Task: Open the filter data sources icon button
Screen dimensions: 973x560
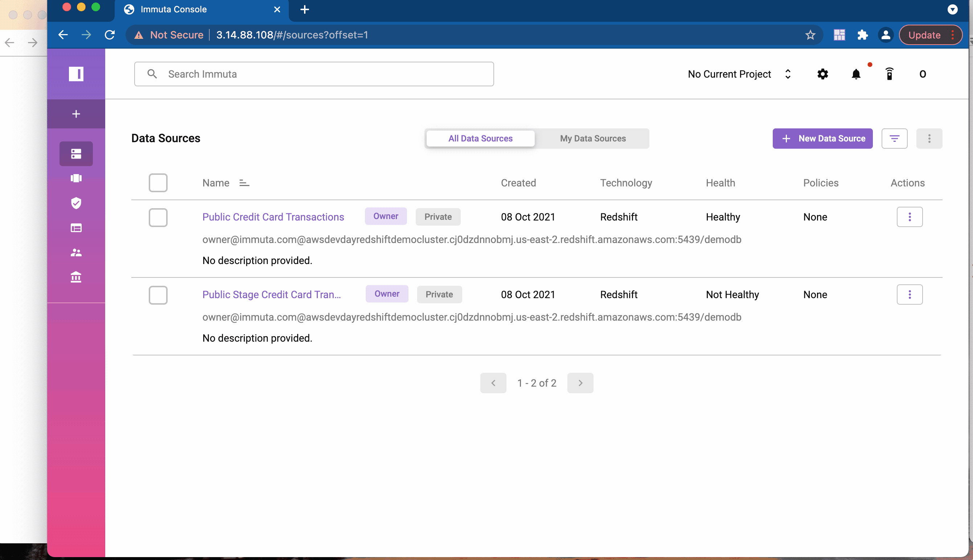Action: 894,139
